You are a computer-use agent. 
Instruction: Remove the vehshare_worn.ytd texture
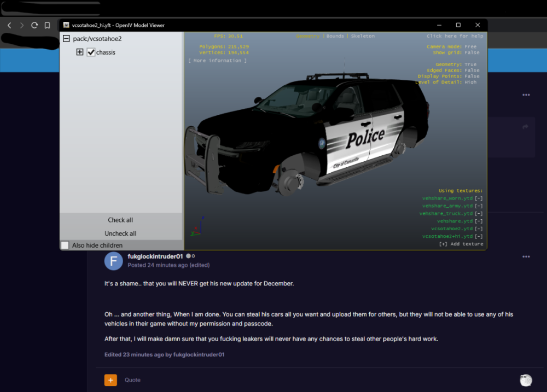pos(478,198)
